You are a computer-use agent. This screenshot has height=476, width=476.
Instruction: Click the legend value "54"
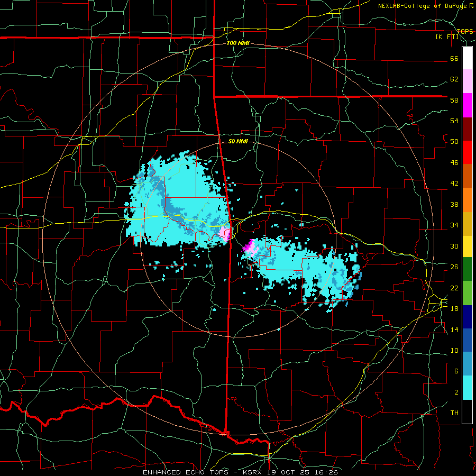click(454, 121)
